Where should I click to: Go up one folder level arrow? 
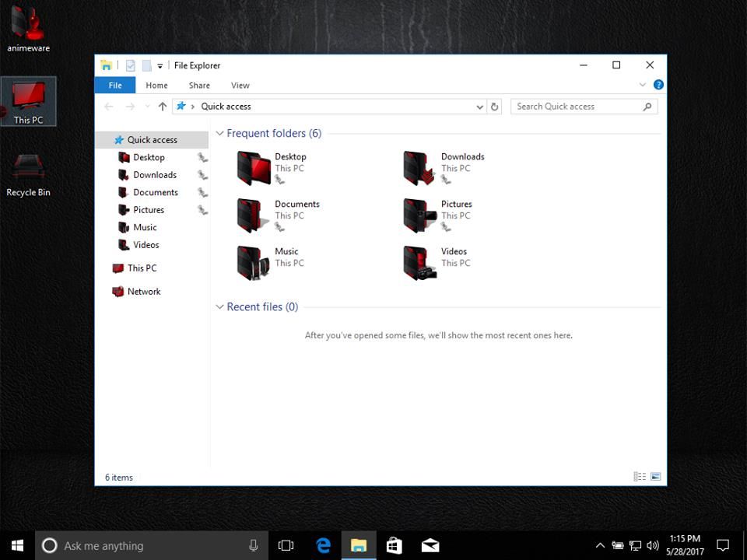[162, 107]
